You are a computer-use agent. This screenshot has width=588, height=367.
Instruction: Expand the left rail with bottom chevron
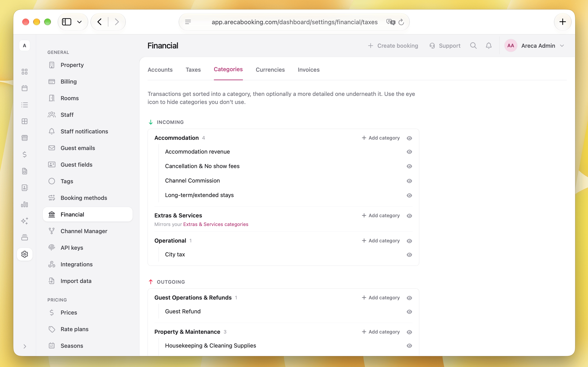point(24,346)
